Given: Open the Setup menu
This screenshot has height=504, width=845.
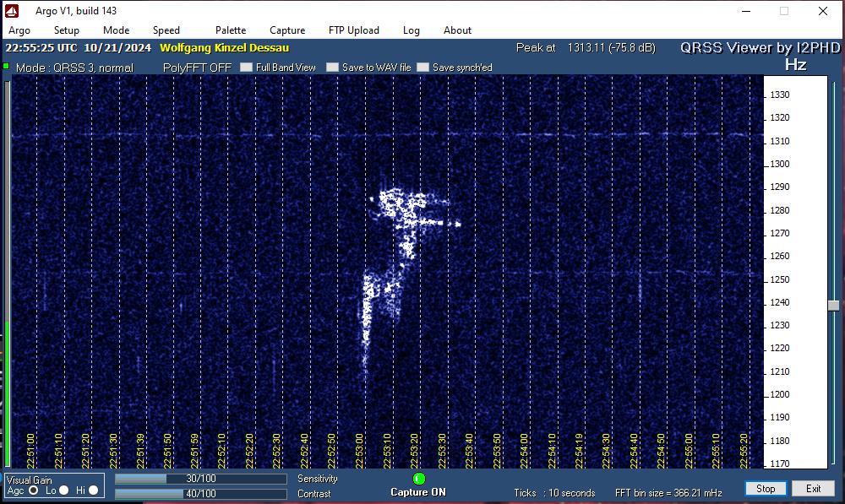Looking at the screenshot, I should coord(66,30).
